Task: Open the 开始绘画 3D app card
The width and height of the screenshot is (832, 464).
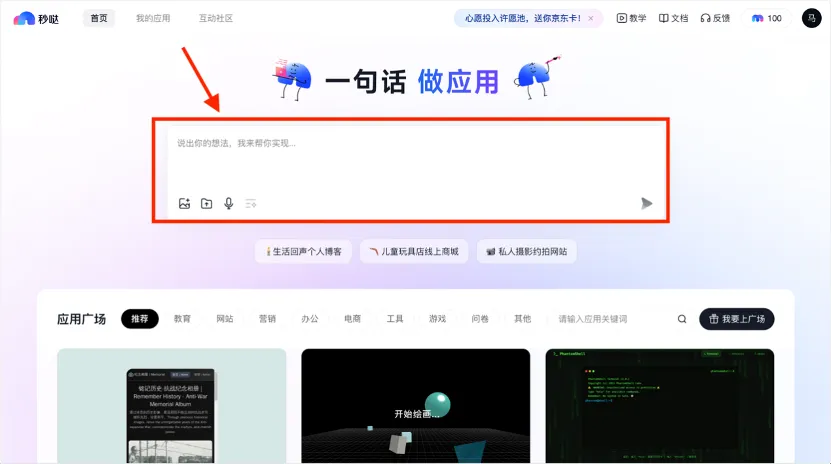Action: 415,406
